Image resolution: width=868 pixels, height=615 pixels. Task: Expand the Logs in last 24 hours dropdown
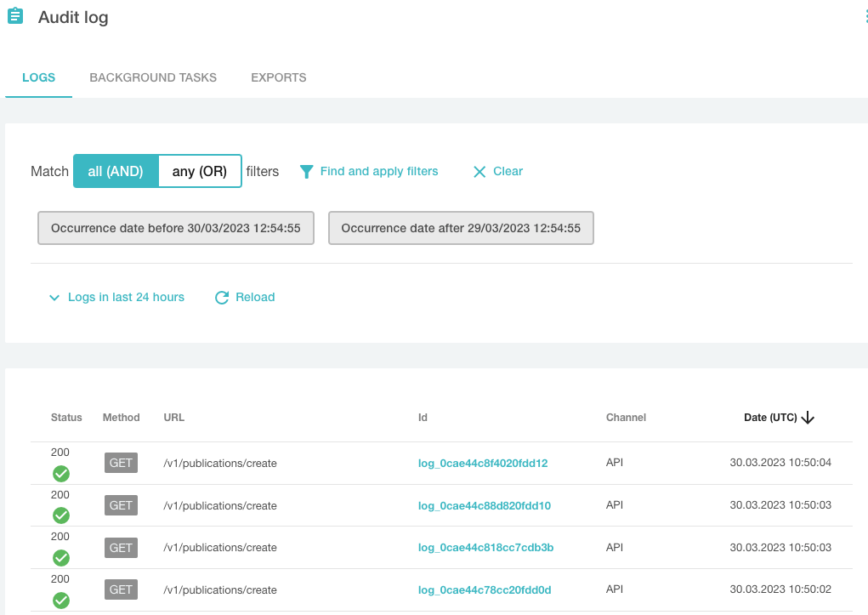click(116, 297)
